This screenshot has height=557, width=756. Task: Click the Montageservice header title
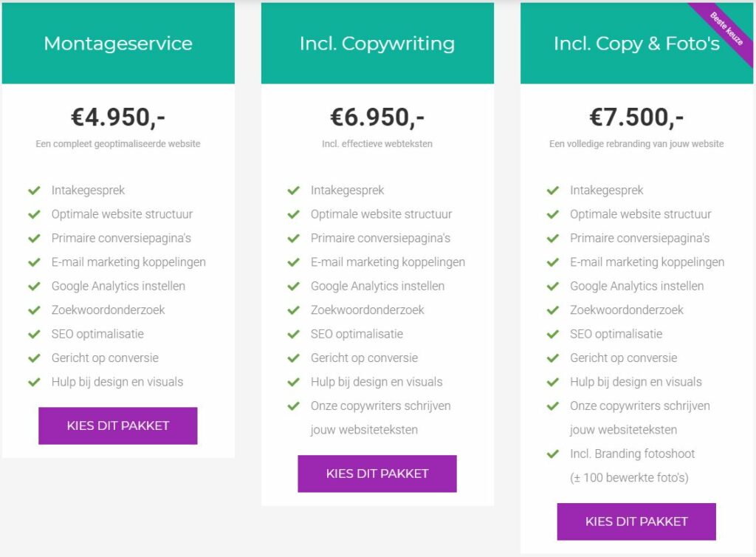(x=118, y=44)
